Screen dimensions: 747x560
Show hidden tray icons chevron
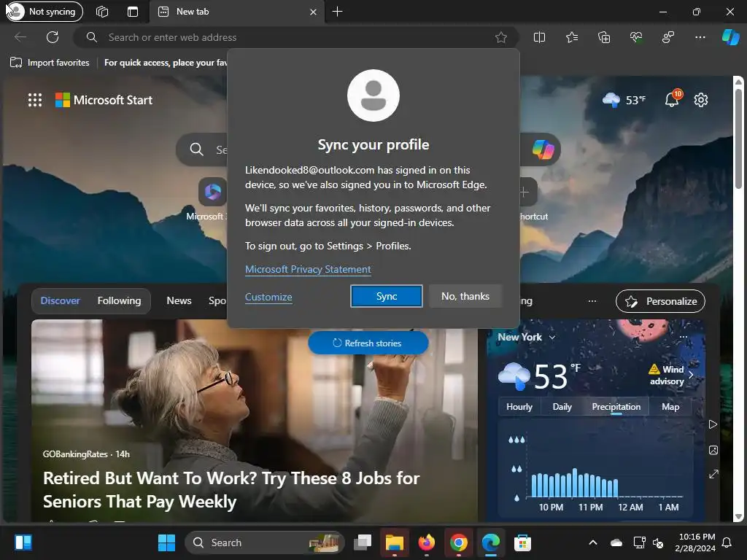tap(593, 542)
